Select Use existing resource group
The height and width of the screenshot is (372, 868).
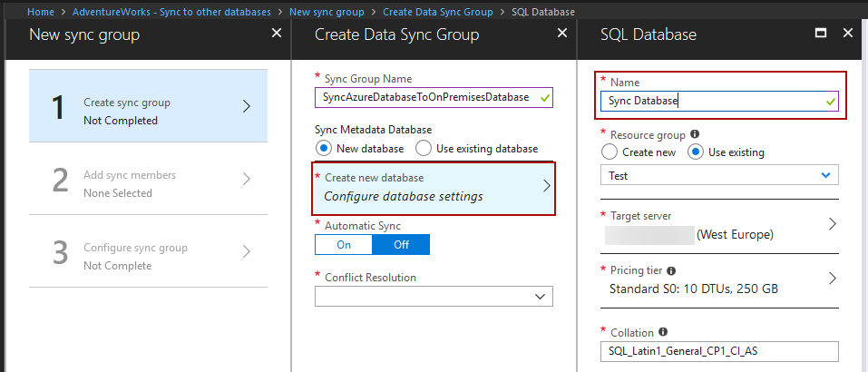(x=696, y=152)
